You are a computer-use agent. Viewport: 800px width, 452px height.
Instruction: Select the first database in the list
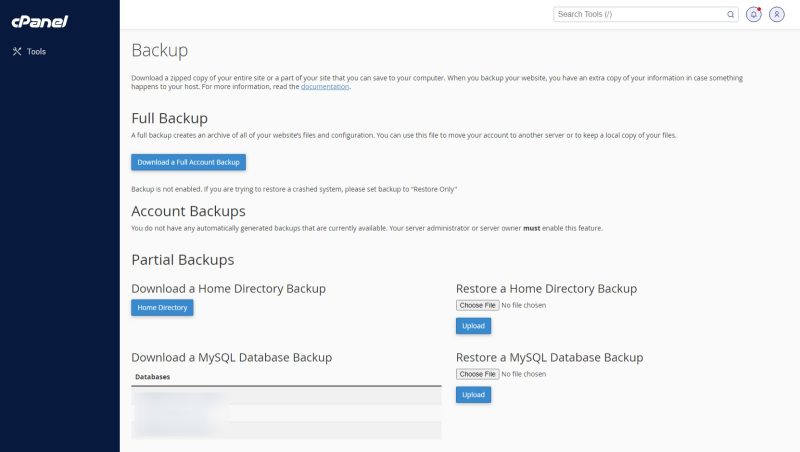pos(180,396)
